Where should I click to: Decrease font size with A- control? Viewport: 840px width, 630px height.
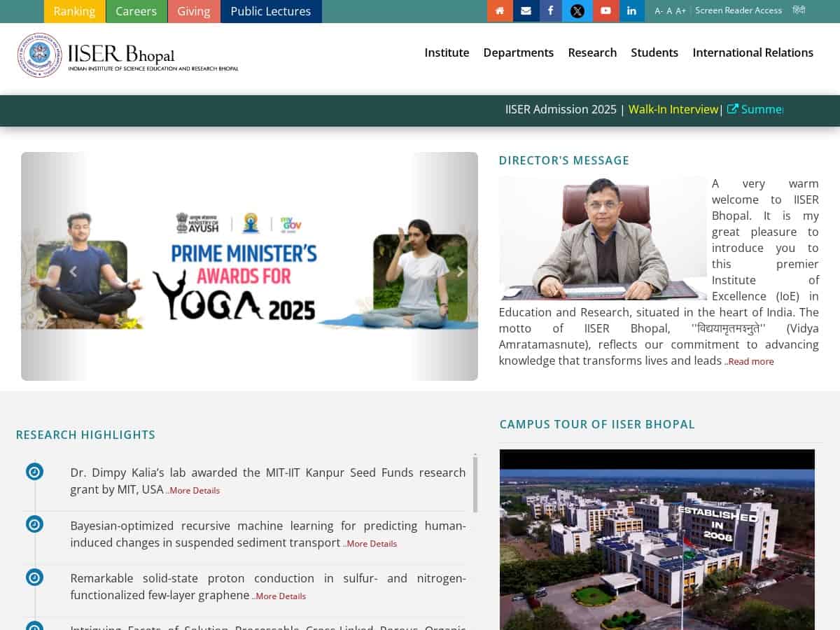point(658,10)
